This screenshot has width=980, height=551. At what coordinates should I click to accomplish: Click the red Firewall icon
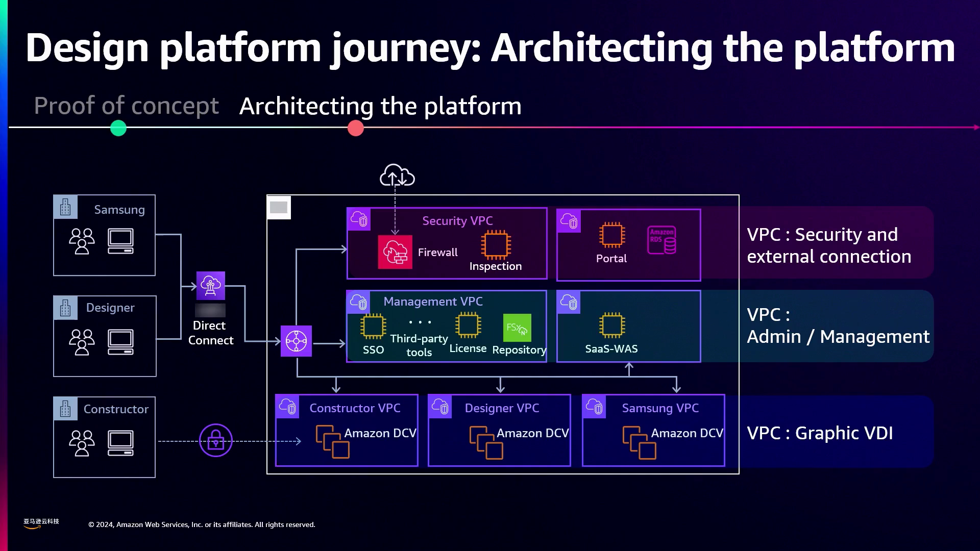[395, 252]
